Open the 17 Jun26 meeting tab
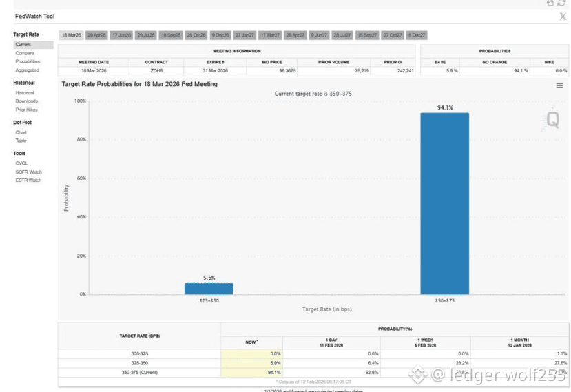 click(x=122, y=35)
